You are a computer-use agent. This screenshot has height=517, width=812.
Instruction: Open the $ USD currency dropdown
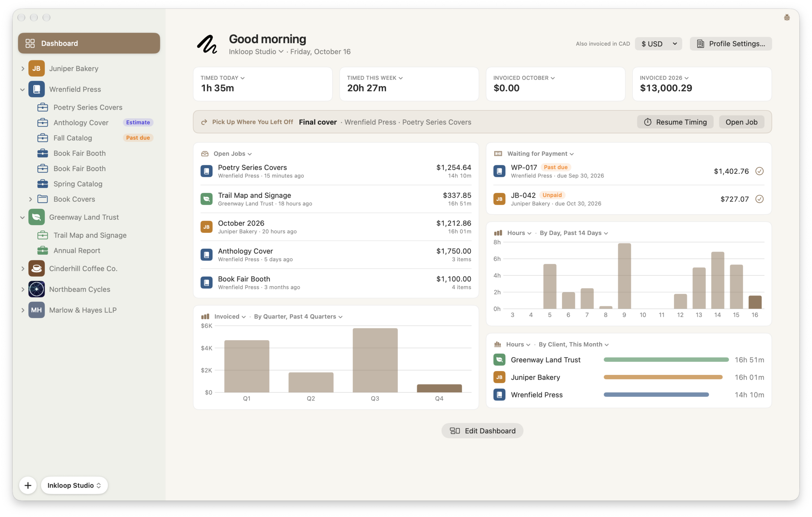pos(658,44)
